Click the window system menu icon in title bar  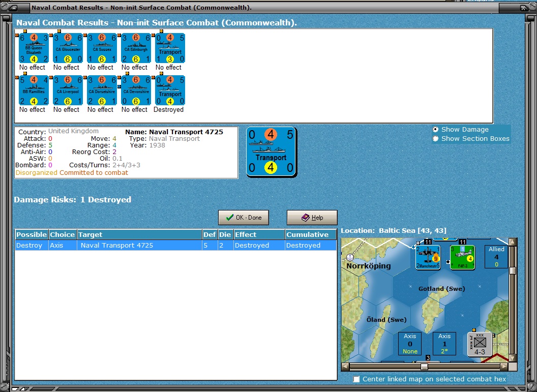pyautogui.click(x=12, y=8)
